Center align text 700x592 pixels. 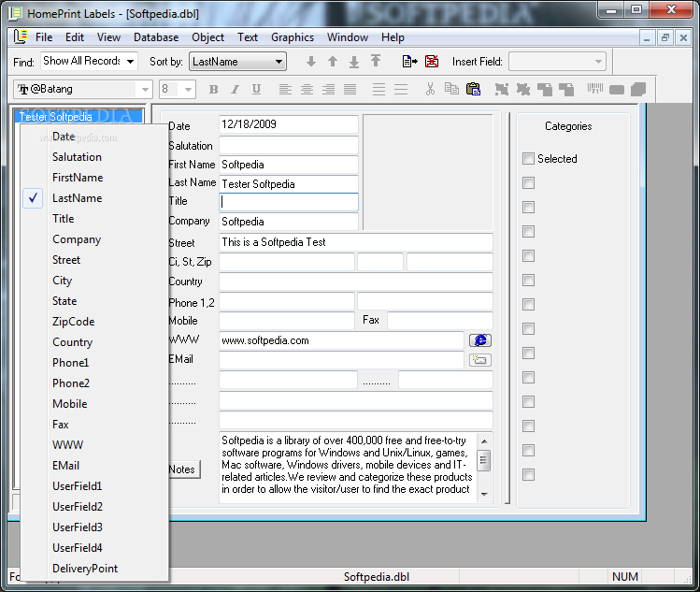point(307,90)
